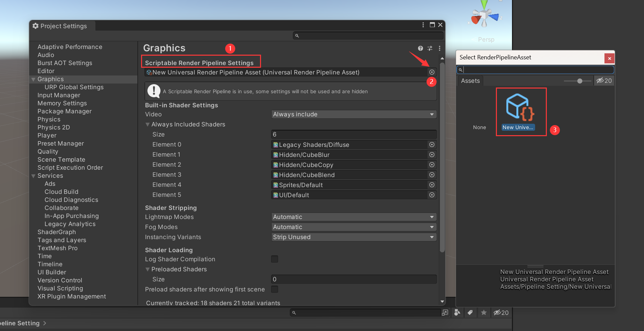Select URP Global Settings in sidebar
Screen dimensions: 644x331
tap(74, 87)
